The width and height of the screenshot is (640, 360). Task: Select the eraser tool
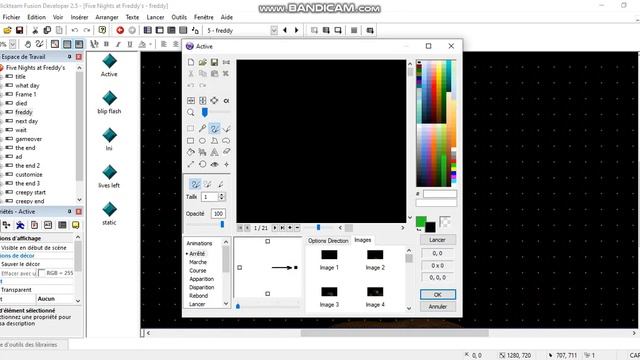pos(227,152)
